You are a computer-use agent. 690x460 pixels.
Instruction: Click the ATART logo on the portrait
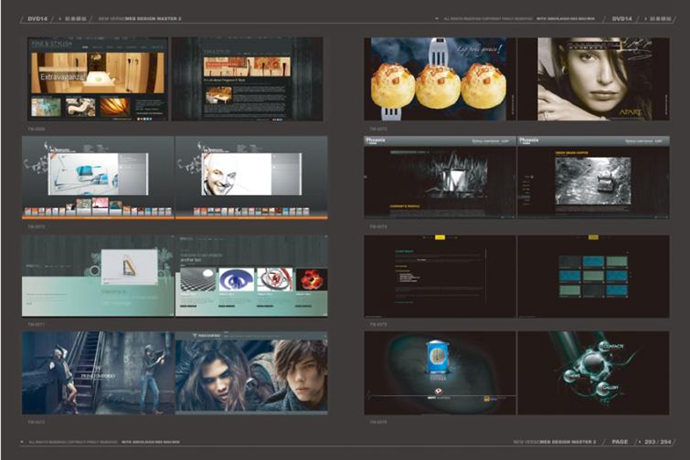tap(631, 113)
